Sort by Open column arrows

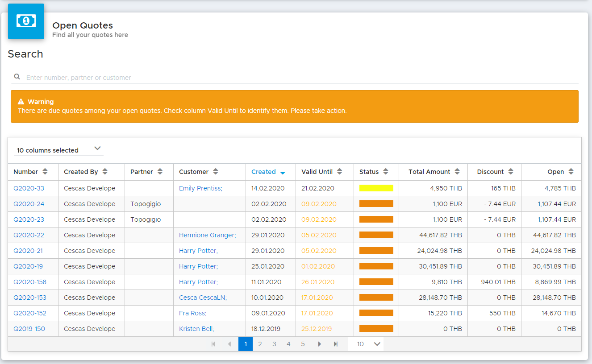point(571,172)
